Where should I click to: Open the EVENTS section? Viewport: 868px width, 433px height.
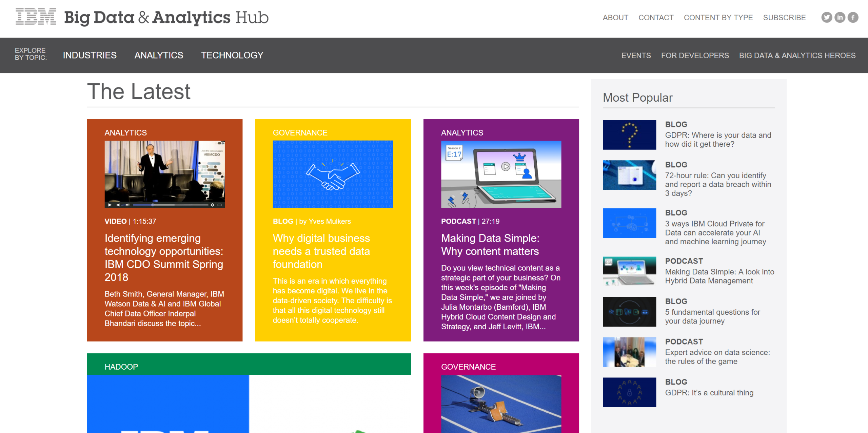(x=636, y=56)
